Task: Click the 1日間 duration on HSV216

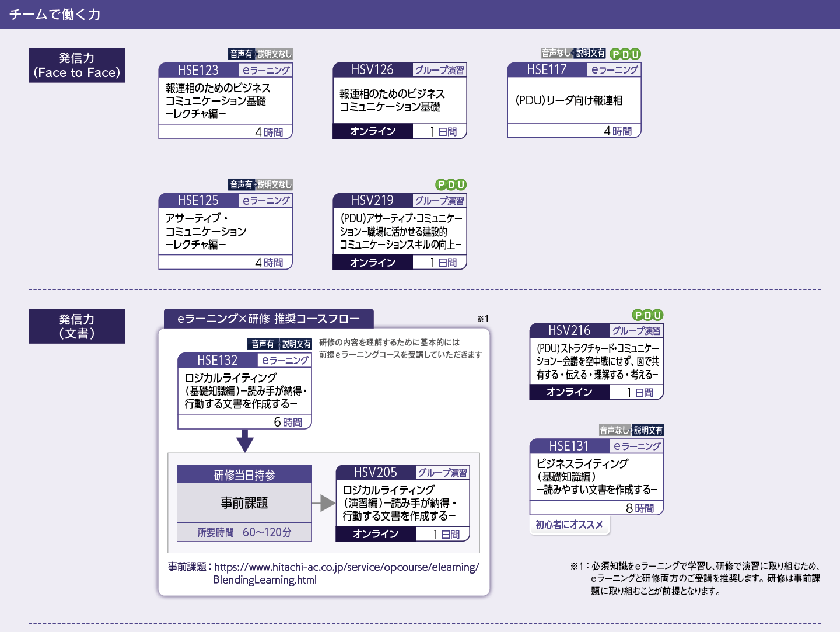Action: tap(640, 393)
